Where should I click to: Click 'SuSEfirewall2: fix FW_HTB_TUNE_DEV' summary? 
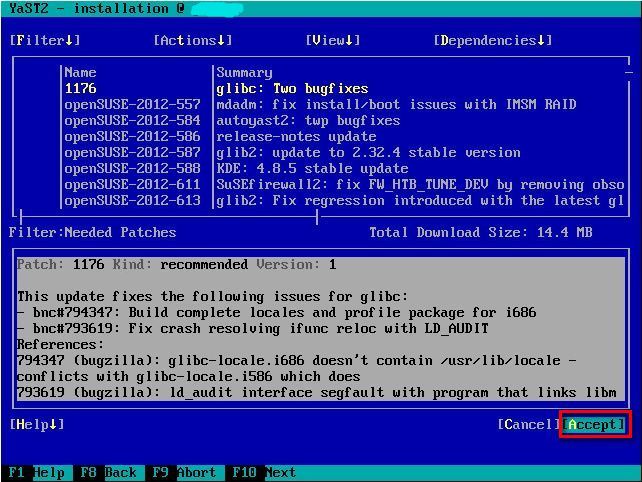420,184
